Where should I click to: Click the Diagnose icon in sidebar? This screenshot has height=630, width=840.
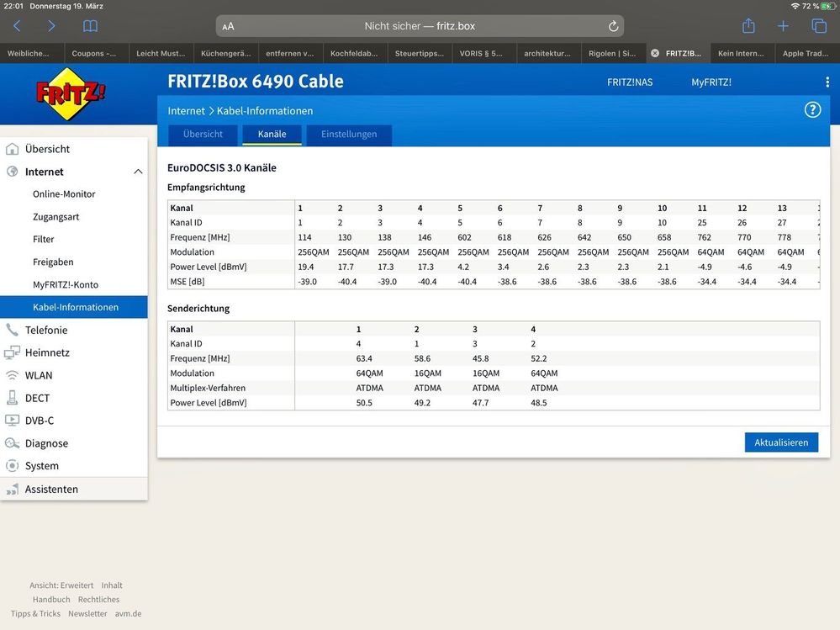[x=12, y=443]
